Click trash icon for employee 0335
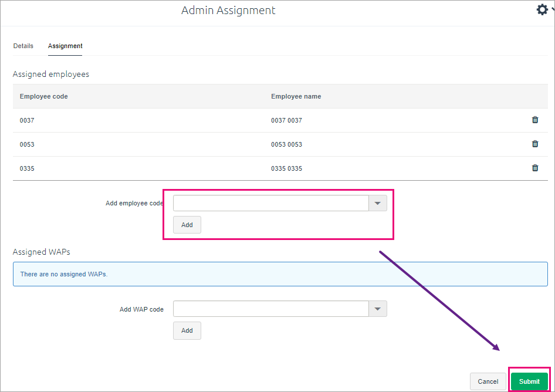Screen dimensions: 555x392 tap(535, 168)
